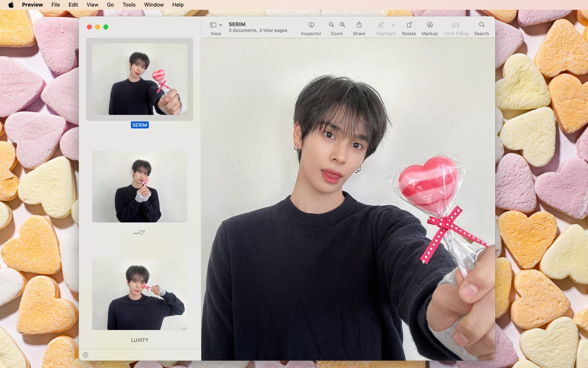Click the '3 documents, 3 total pages' subtitle

pos(258,30)
